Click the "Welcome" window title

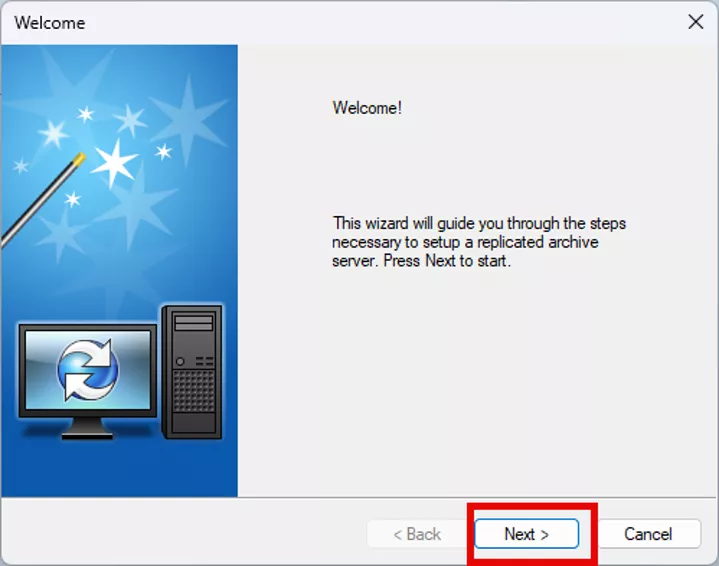pyautogui.click(x=50, y=23)
